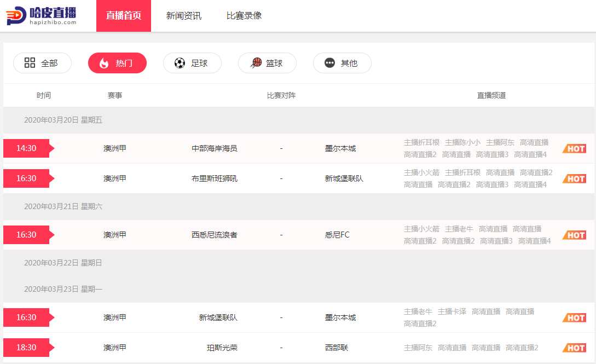
Task: Open 高清直播4 in 西悉尼流浪者 row
Action: pyautogui.click(x=534, y=241)
